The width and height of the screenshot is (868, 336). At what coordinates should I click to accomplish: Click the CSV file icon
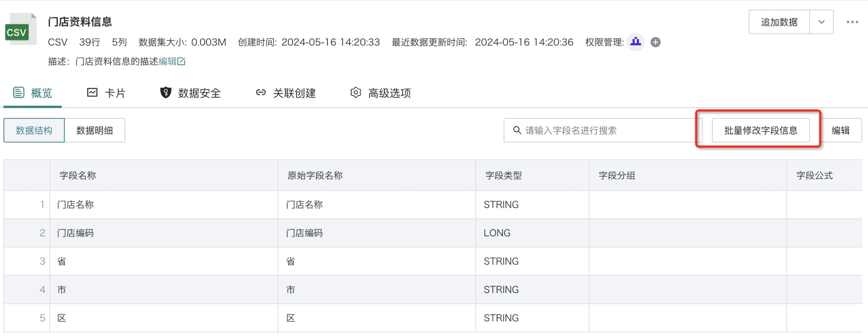pos(21,29)
